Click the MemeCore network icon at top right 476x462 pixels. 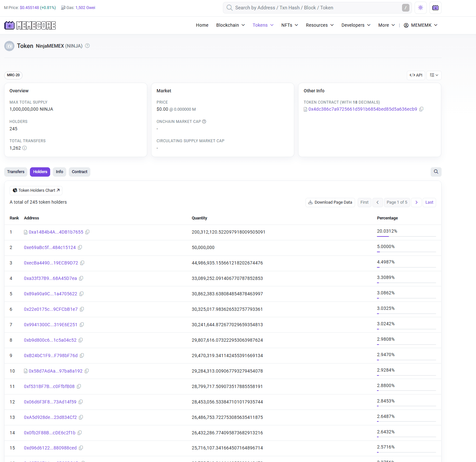tap(435, 8)
